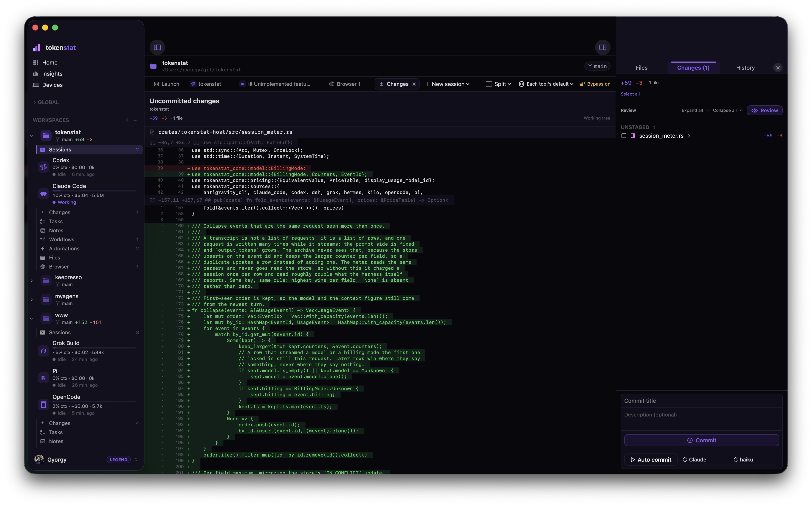Close the right changes panel
Viewport: 812px width, 506px height.
778,68
